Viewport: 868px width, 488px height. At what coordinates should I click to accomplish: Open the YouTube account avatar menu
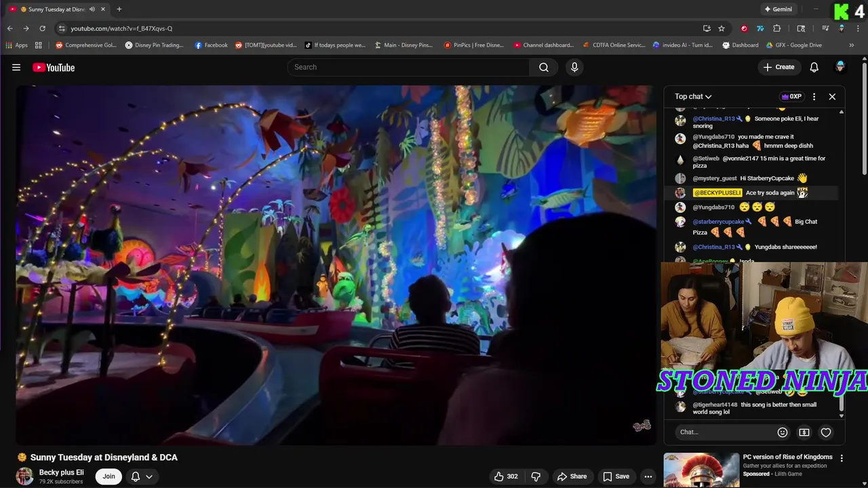(840, 67)
